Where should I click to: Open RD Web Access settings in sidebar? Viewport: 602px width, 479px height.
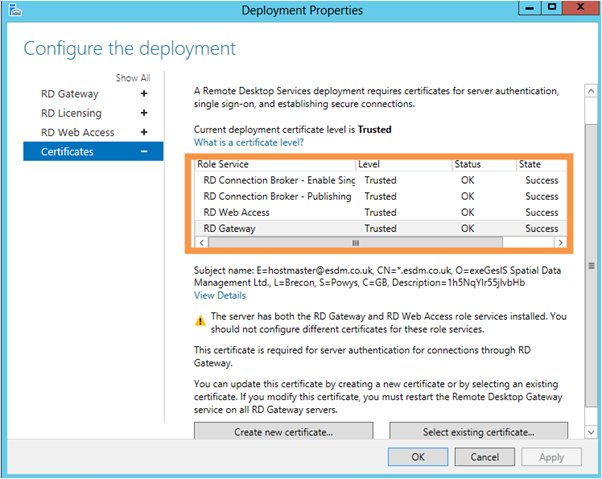coord(78,132)
